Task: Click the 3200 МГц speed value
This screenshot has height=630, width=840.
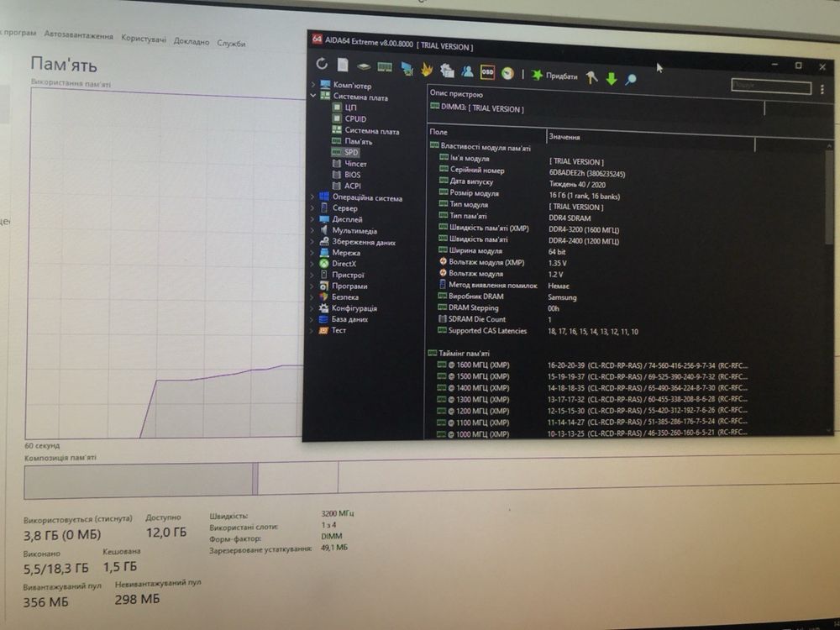Action: point(338,513)
